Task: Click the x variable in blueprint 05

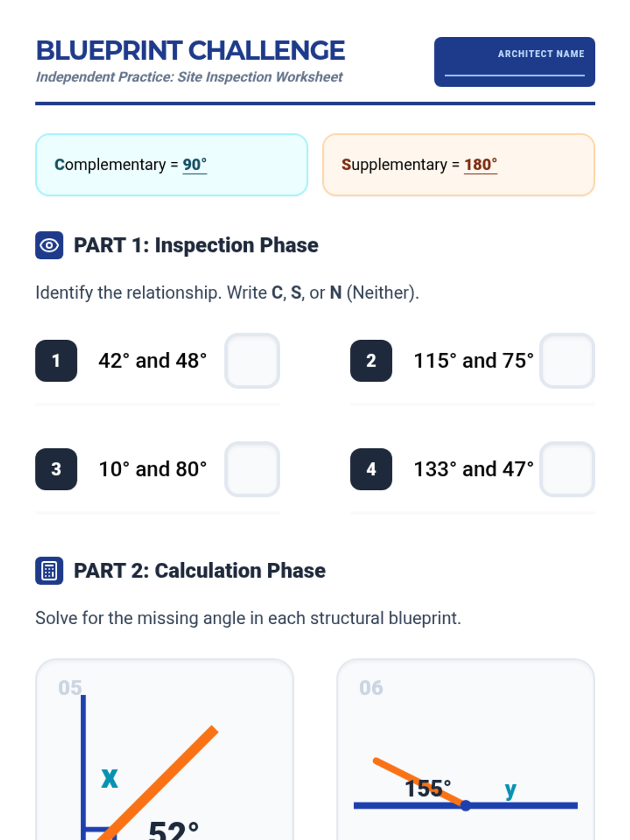Action: pos(110,778)
